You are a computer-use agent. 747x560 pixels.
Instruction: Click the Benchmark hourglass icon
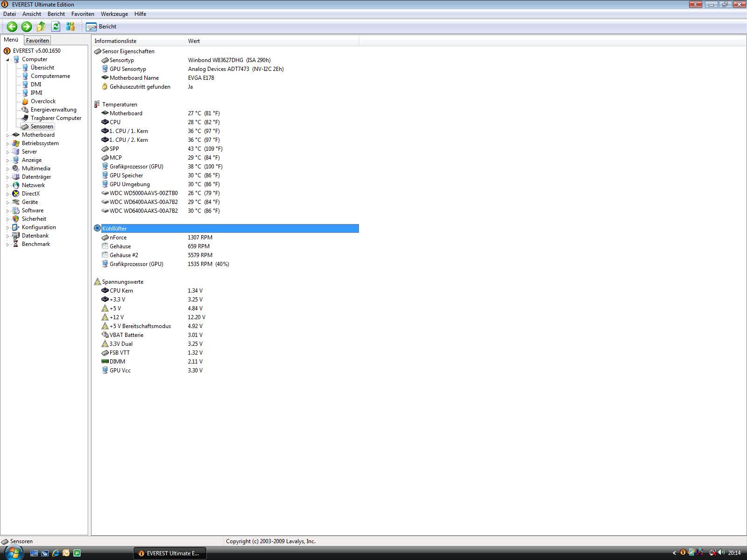(16, 244)
